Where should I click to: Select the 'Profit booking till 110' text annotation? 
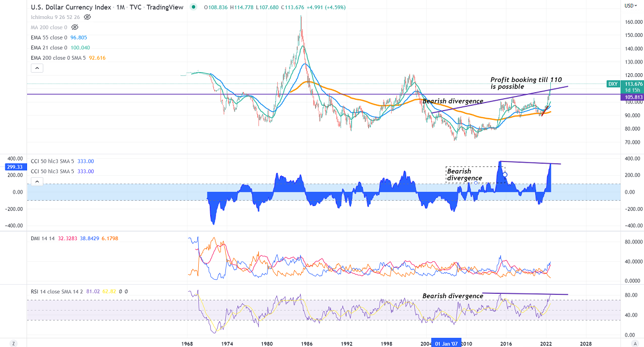pyautogui.click(x=526, y=83)
